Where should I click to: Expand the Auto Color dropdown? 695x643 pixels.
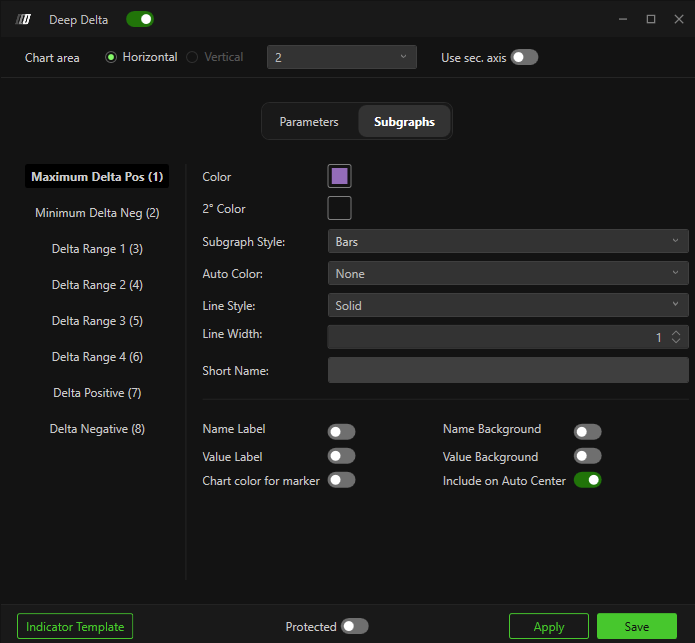(507, 274)
